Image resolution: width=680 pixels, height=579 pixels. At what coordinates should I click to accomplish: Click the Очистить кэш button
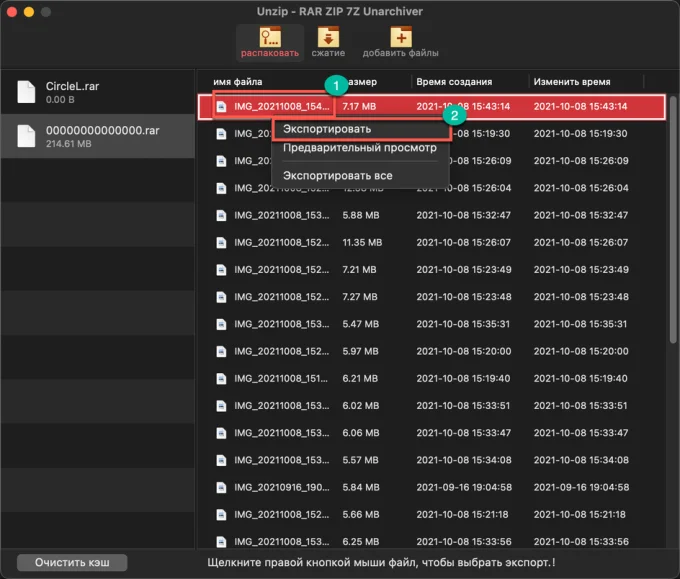pyautogui.click(x=72, y=563)
